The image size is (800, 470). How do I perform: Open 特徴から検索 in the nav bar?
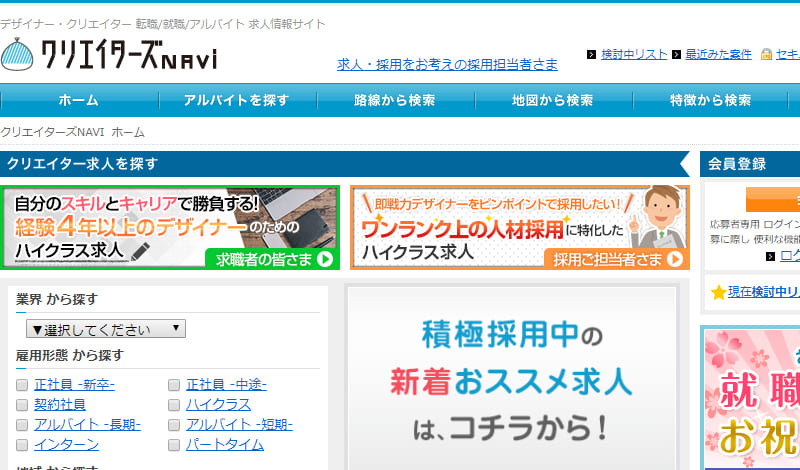pos(711,100)
